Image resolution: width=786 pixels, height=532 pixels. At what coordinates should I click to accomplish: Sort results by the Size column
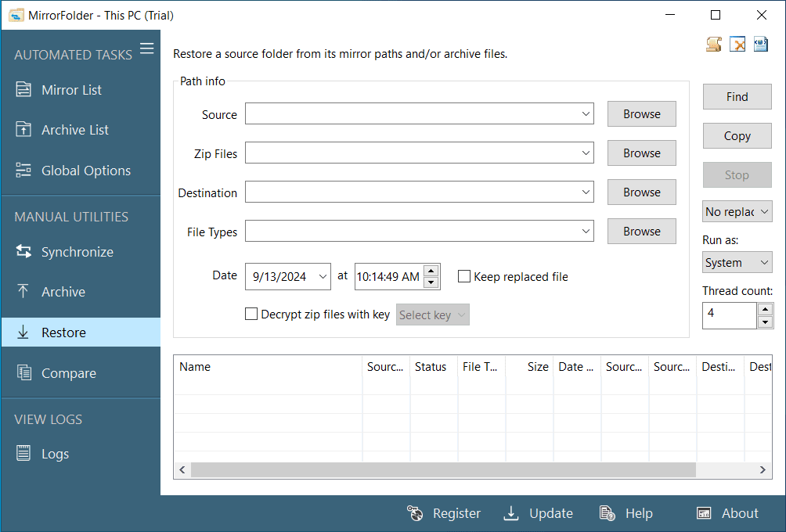(529, 367)
